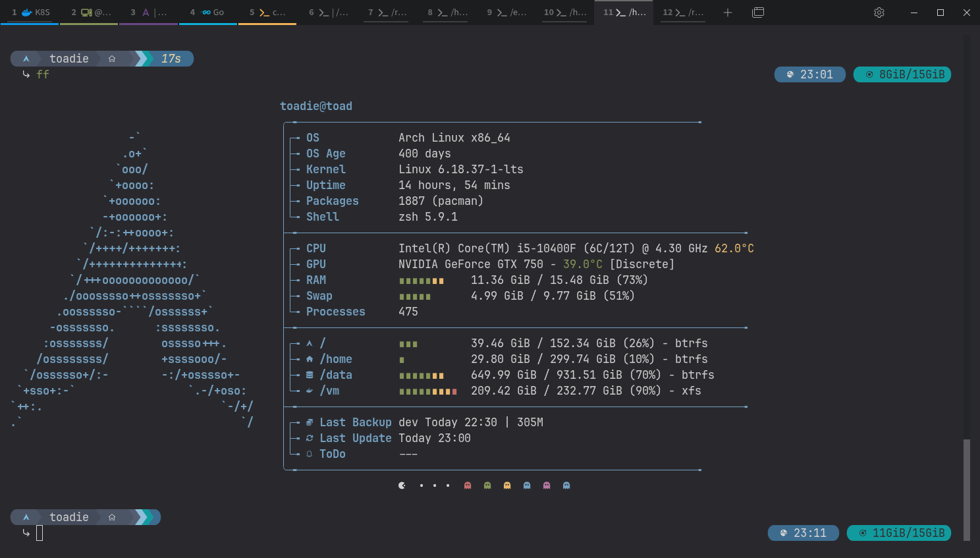
Task: Click the memory icon in the 8GiB/15GiB badge
Action: tap(869, 74)
